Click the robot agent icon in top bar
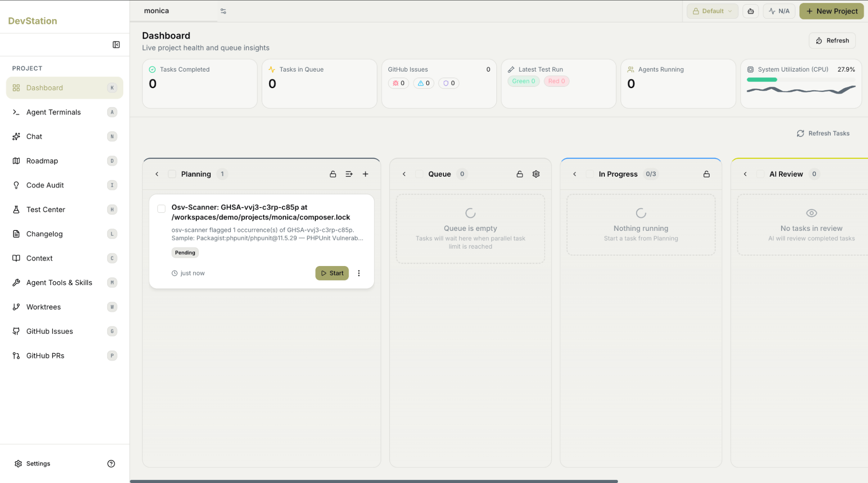Screen dimensions: 868x483 (750, 11)
